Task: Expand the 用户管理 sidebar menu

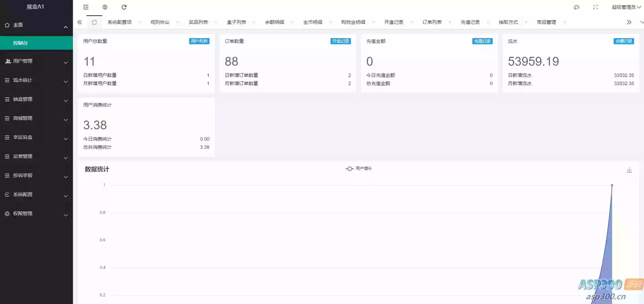Action: (x=36, y=61)
